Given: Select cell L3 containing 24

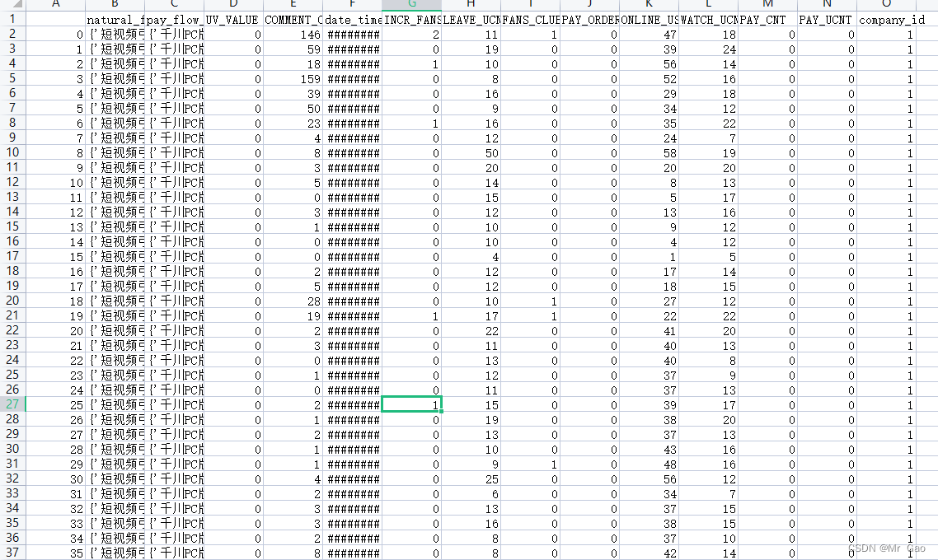Looking at the screenshot, I should [708, 49].
